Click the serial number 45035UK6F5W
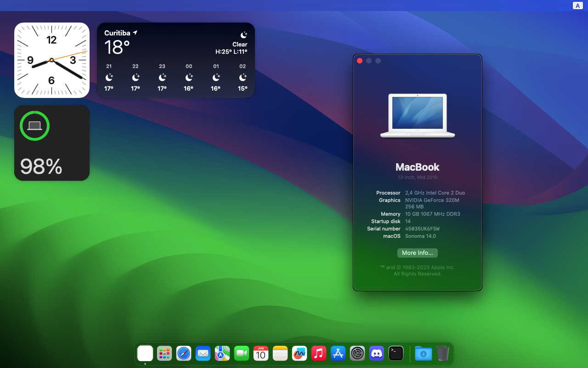This screenshot has height=368, width=588. 423,229
